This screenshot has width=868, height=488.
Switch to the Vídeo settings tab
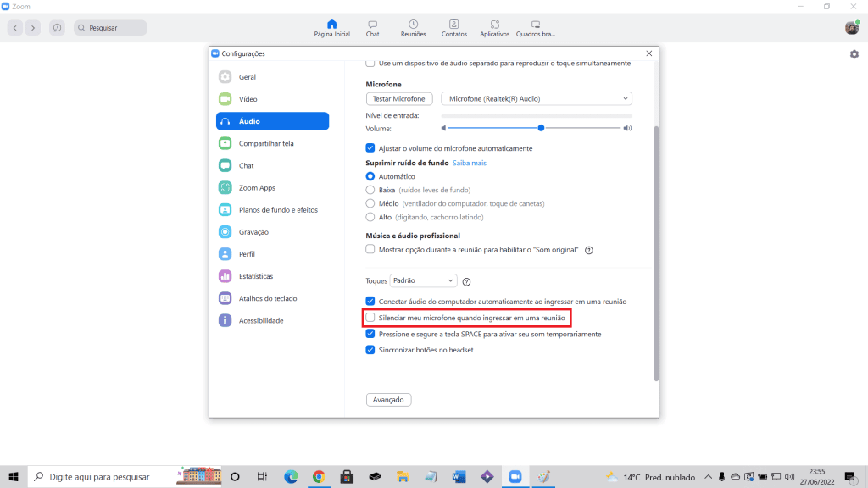pos(248,99)
